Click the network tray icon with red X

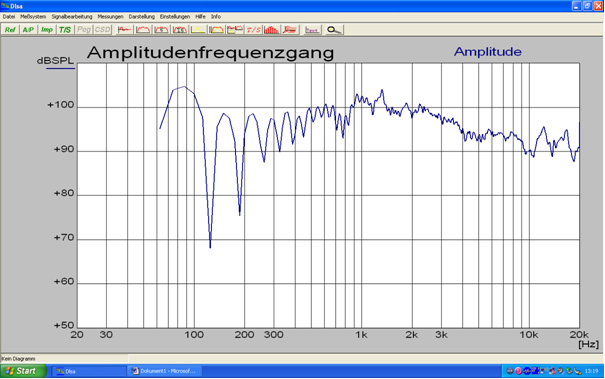553,371
